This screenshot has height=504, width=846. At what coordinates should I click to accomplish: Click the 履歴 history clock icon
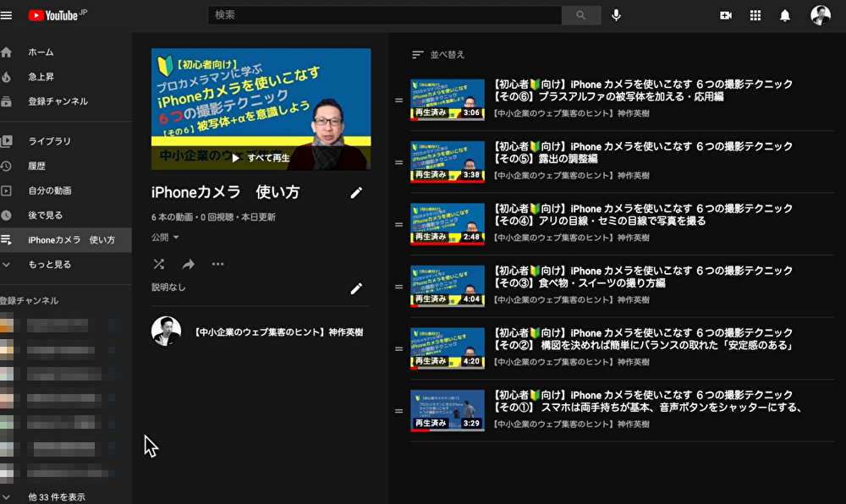[7, 166]
